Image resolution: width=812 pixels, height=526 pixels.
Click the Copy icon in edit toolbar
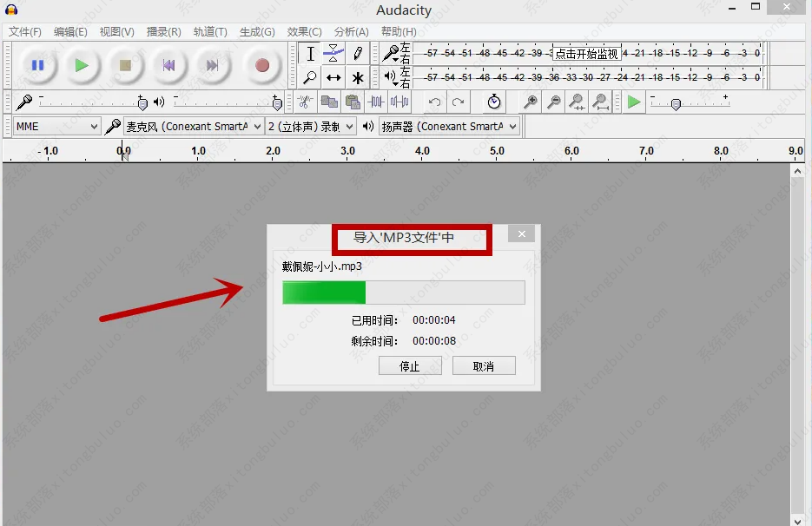pyautogui.click(x=329, y=102)
